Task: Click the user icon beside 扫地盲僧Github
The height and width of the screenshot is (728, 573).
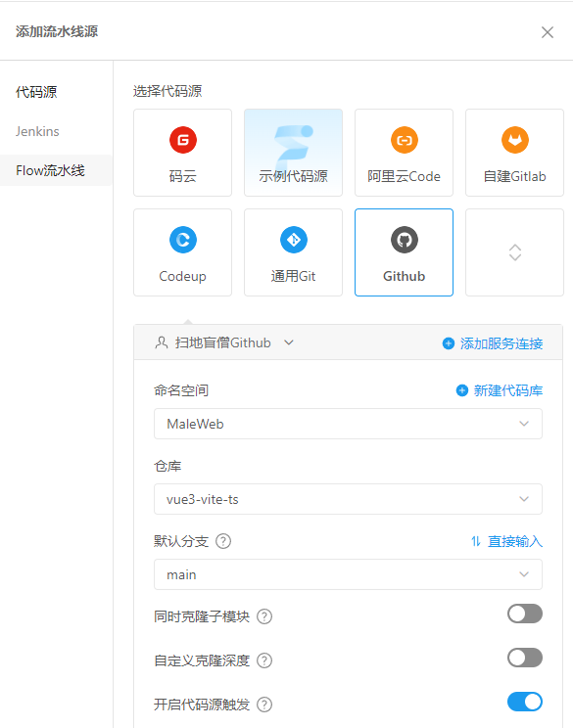Action: [x=161, y=343]
